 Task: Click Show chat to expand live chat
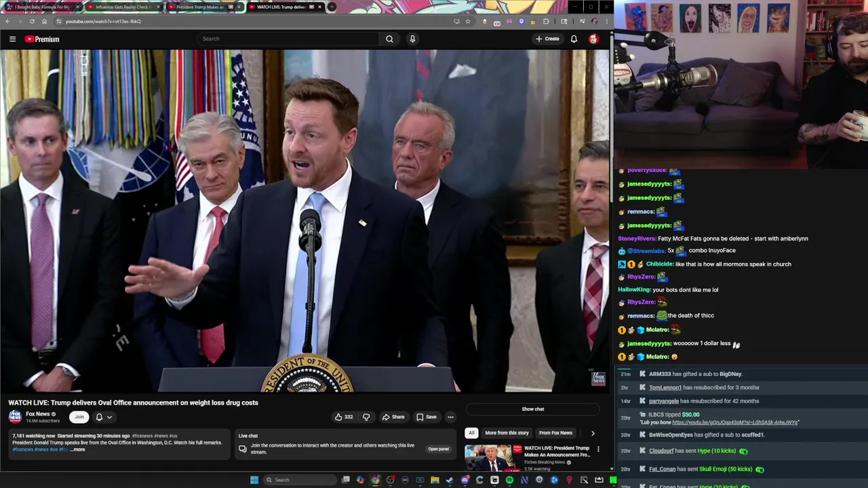tap(532, 409)
